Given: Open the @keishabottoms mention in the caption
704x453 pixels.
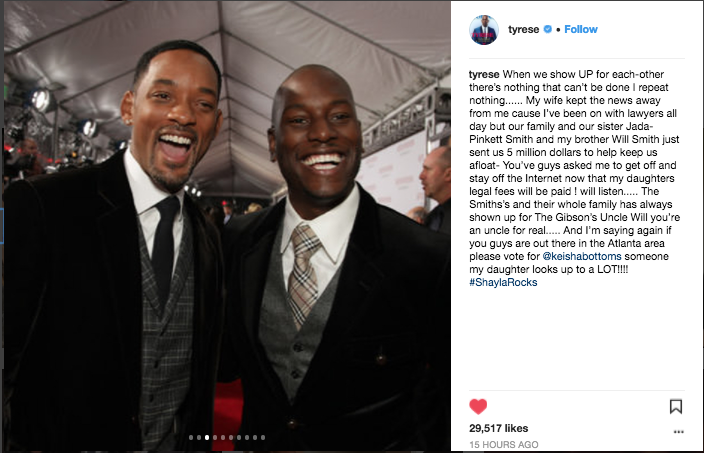Looking at the screenshot, I should [582, 256].
